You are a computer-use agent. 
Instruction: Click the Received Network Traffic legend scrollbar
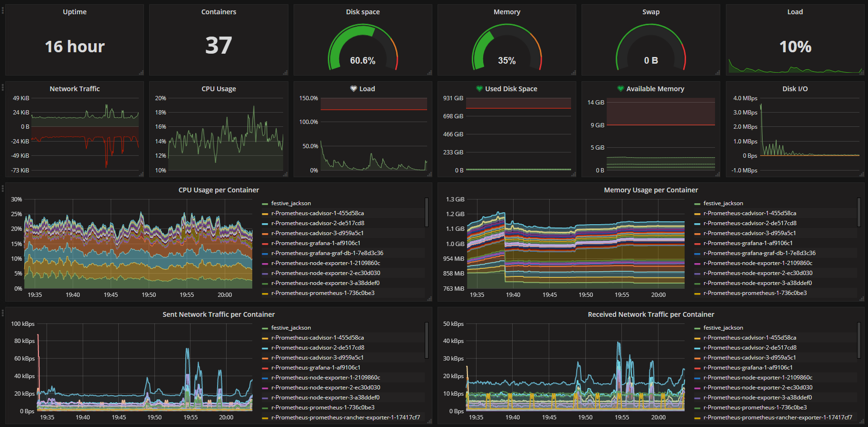tap(859, 340)
